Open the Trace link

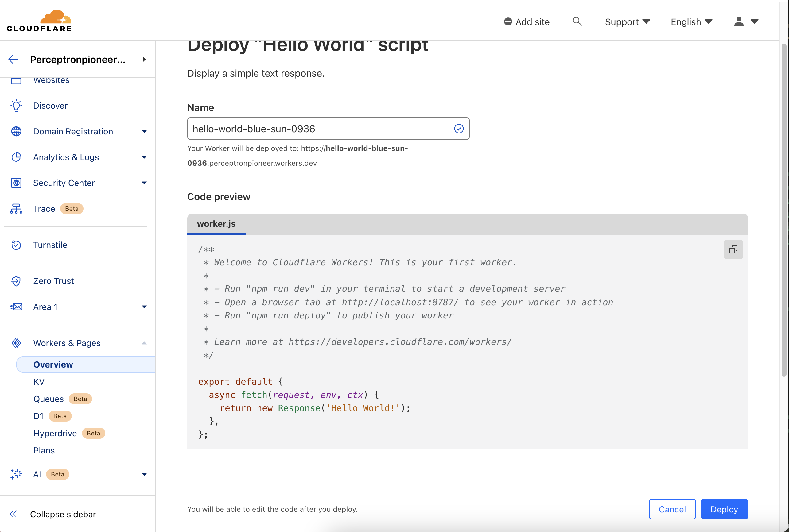click(44, 209)
